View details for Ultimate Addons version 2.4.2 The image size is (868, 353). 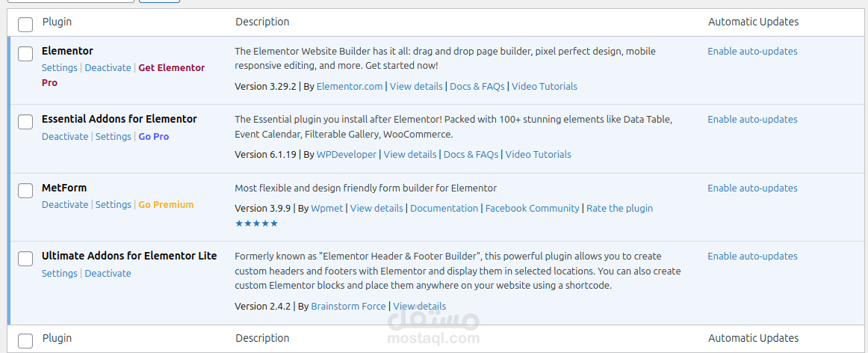[420, 307]
